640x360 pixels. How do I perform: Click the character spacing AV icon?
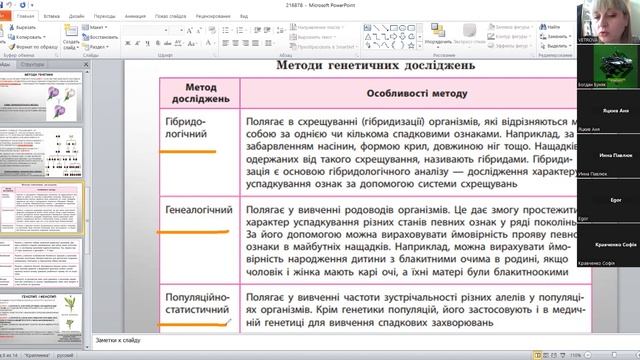point(178,43)
